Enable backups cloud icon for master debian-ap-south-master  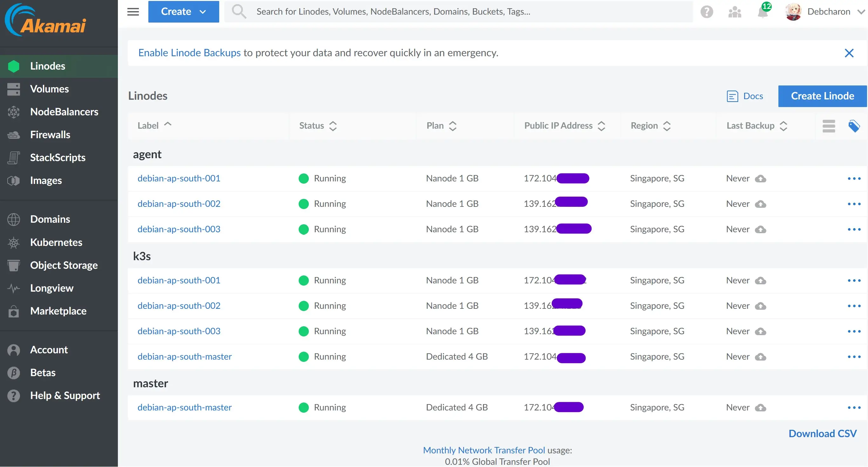coord(760,408)
